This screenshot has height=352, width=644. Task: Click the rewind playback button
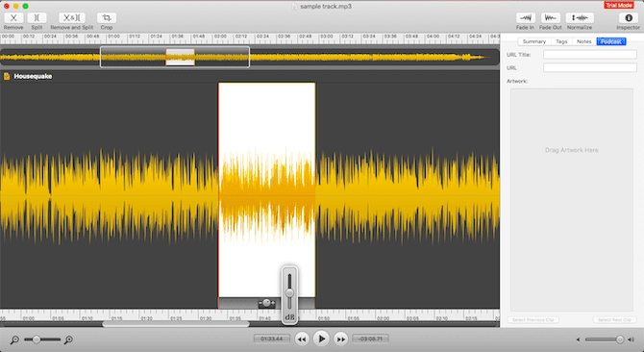click(302, 339)
